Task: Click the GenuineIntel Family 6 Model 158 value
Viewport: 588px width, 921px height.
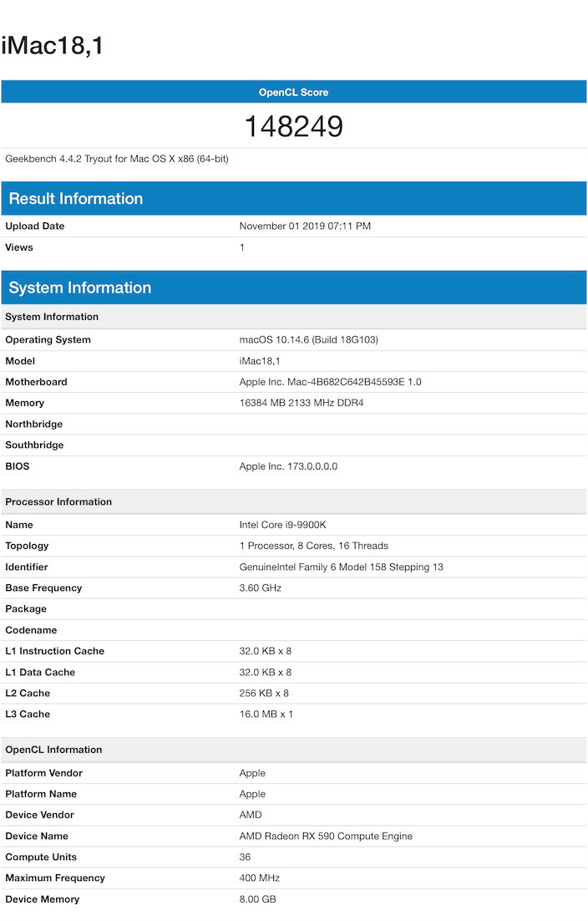Action: [x=341, y=567]
